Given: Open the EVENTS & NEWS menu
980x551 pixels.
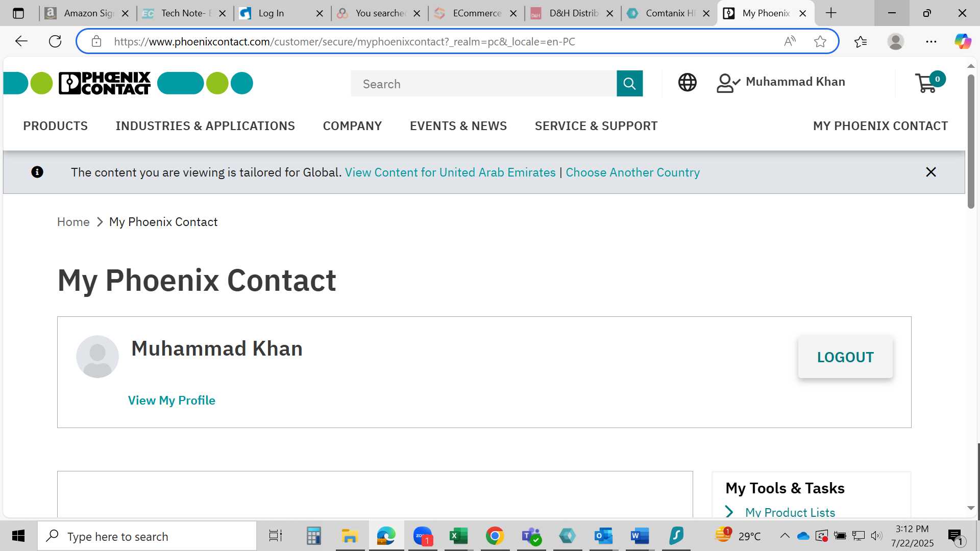Looking at the screenshot, I should pos(458,126).
